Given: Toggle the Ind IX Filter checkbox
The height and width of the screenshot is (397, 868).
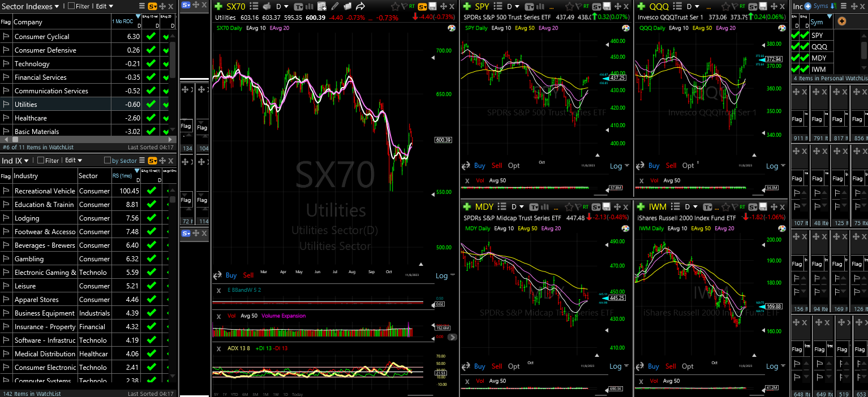Looking at the screenshot, I should coord(41,160).
